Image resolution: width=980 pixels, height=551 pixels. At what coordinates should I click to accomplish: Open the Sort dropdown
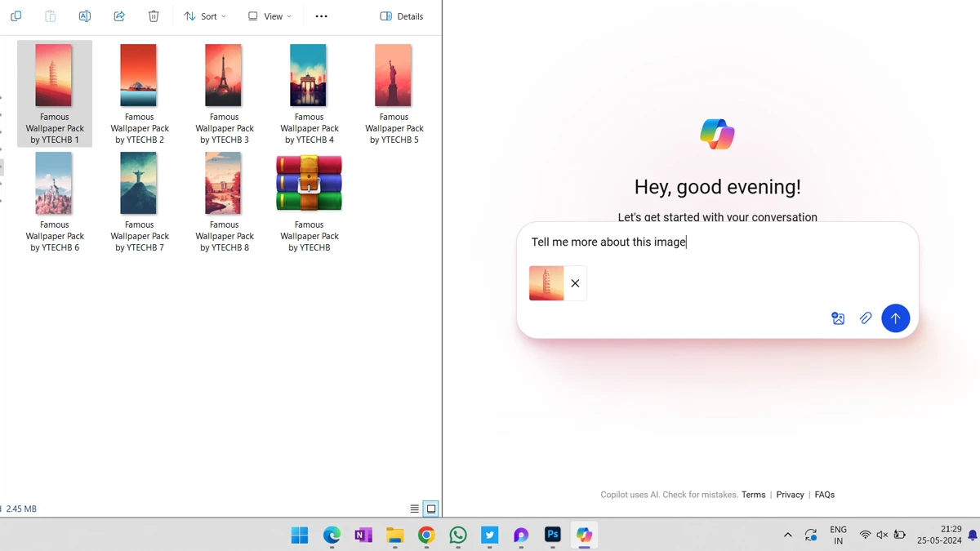pyautogui.click(x=204, y=16)
